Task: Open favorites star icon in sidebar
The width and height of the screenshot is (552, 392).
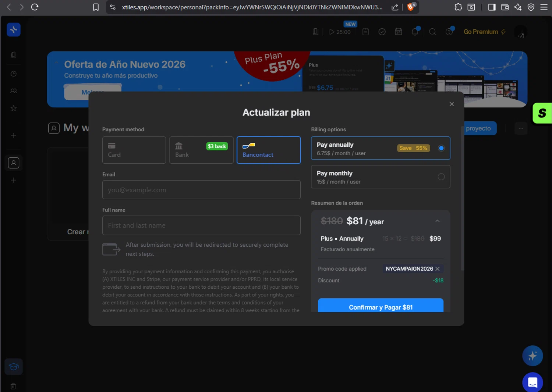Action: tap(14, 108)
